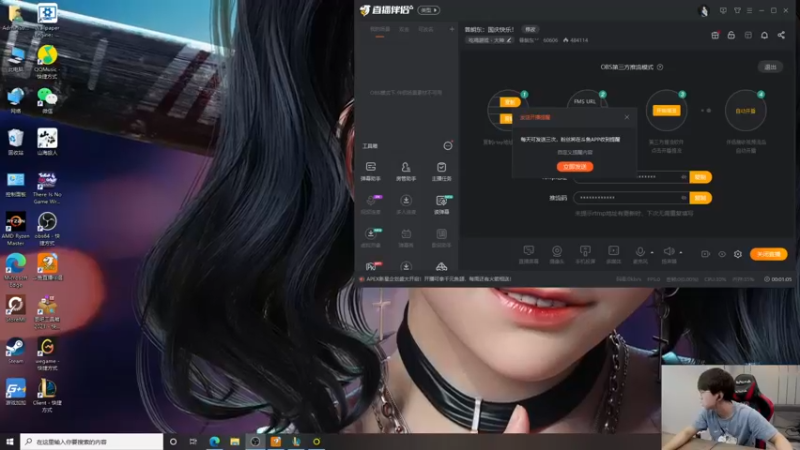Click 修改 button beside room title
The width and height of the screenshot is (800, 450).
click(x=531, y=29)
